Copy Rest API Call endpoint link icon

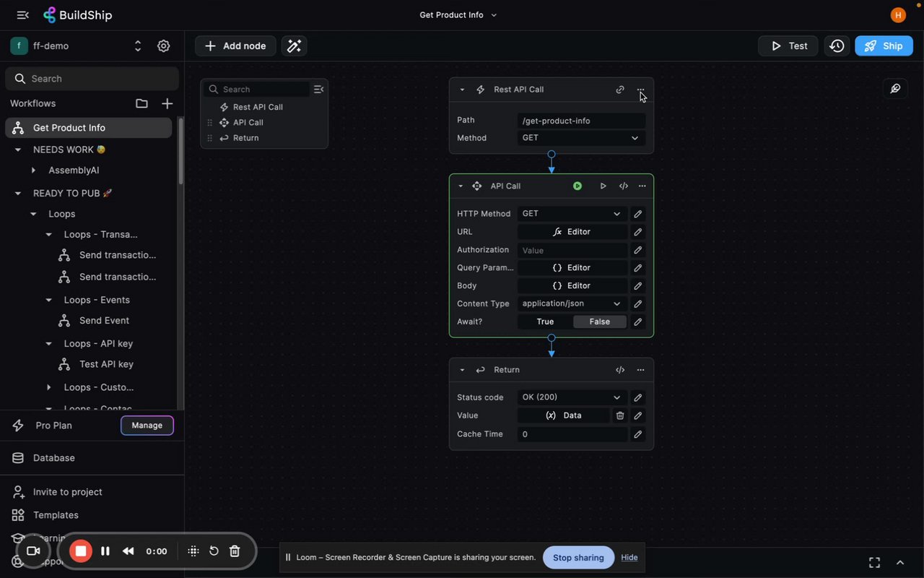620,90
